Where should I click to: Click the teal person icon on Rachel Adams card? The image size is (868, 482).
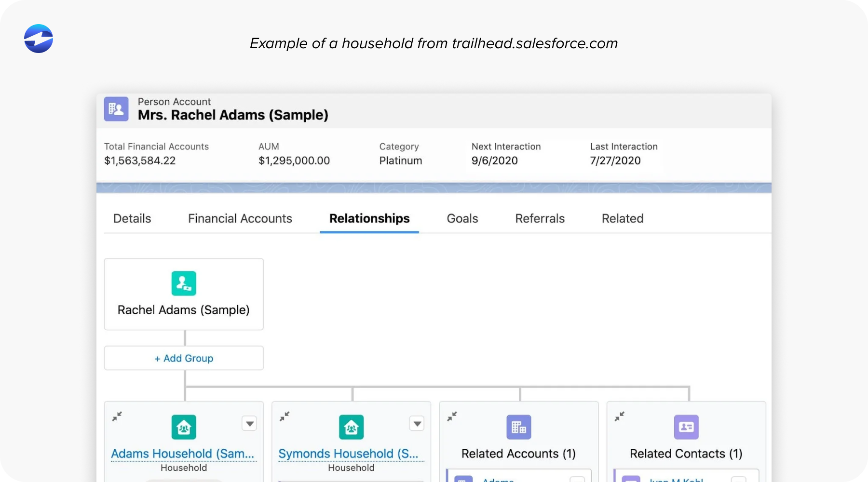[x=184, y=283]
